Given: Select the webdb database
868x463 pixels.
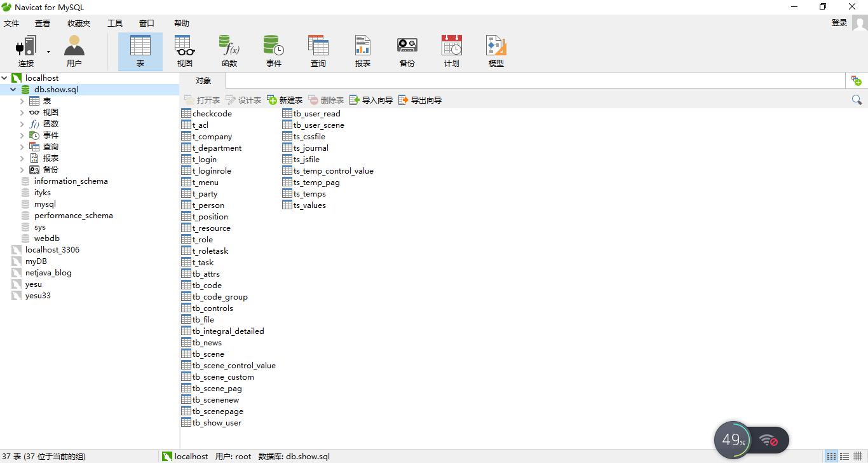Looking at the screenshot, I should click(x=46, y=238).
